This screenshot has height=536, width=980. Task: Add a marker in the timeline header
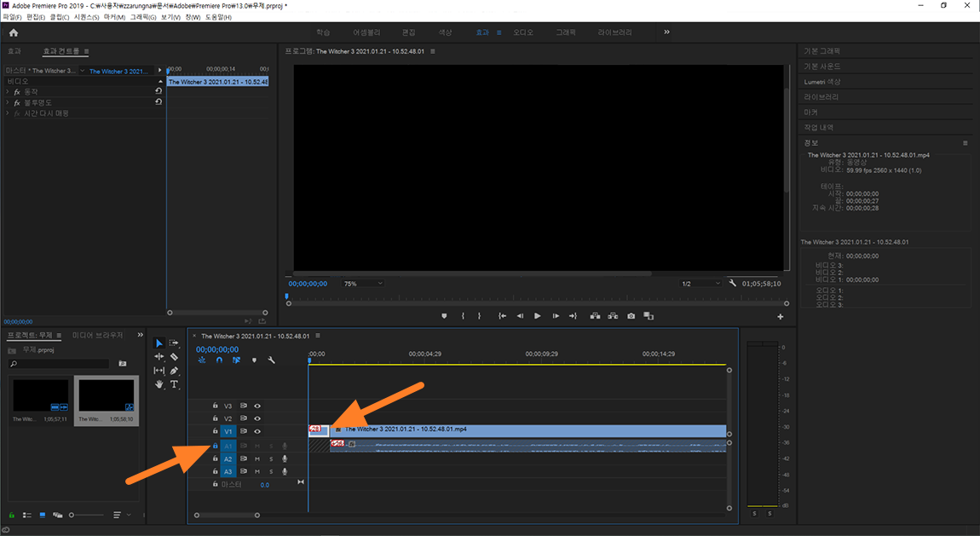point(254,360)
